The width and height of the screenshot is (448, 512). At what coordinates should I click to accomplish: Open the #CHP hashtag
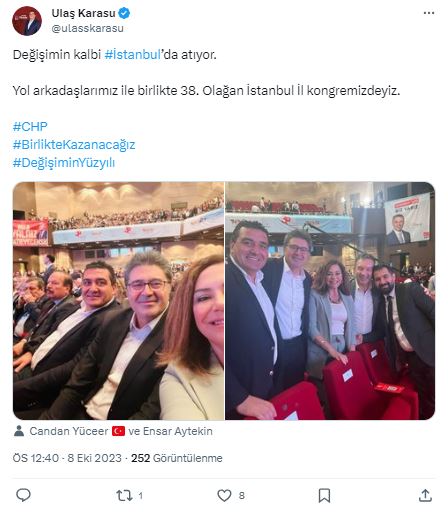pos(30,127)
